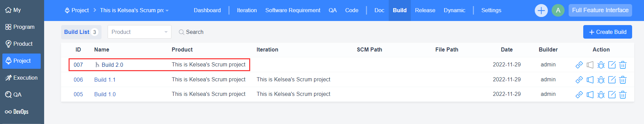Open the Software Requirement tab
The image size is (644, 124).
point(293,11)
